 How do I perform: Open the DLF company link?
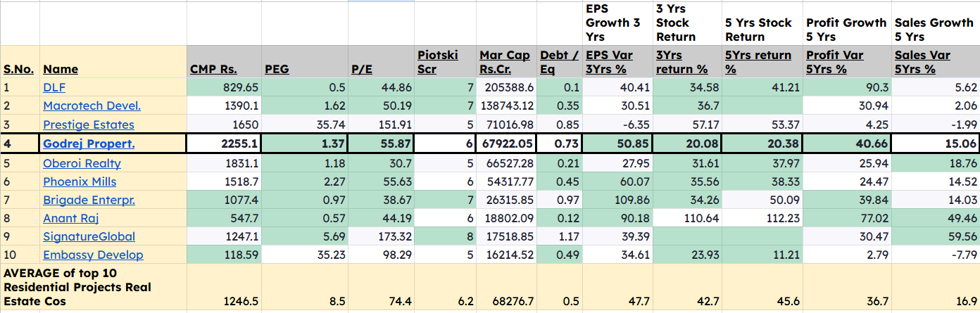[x=54, y=87]
